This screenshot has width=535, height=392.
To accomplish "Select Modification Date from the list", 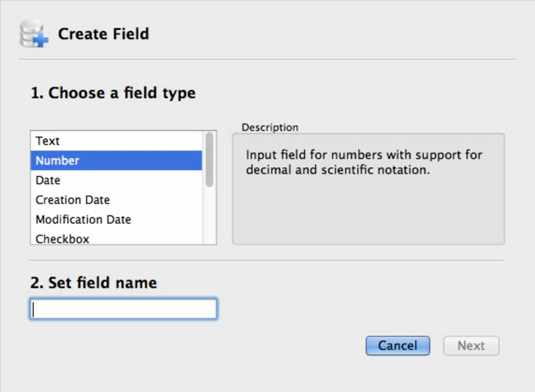I will pyautogui.click(x=83, y=219).
